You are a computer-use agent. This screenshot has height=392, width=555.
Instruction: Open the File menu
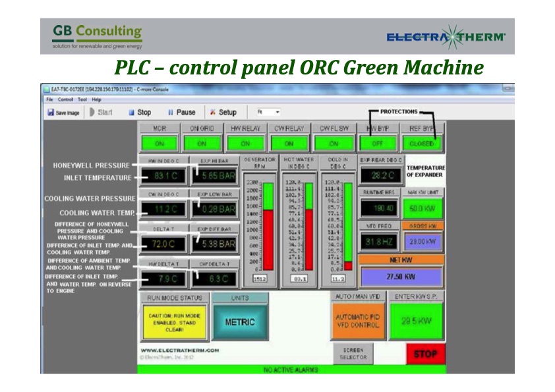tap(49, 99)
